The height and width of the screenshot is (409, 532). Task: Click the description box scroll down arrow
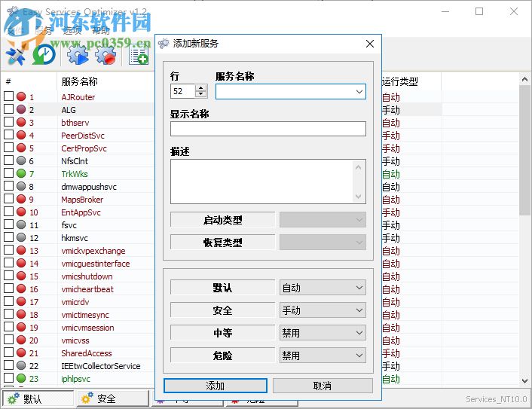click(x=358, y=197)
